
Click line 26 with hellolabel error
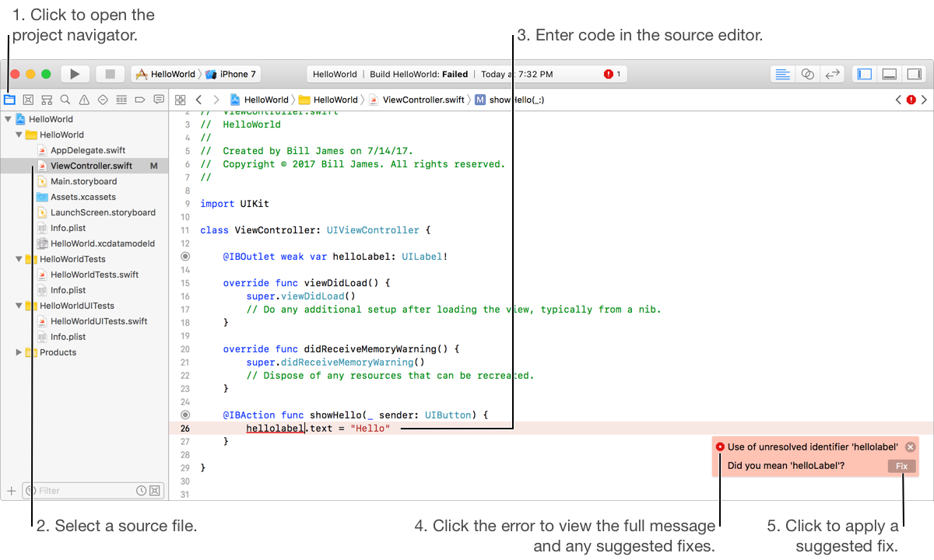[x=551, y=429]
